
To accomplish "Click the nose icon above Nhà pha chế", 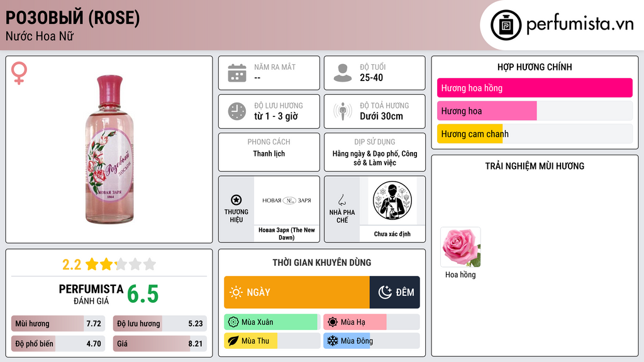I will (341, 200).
